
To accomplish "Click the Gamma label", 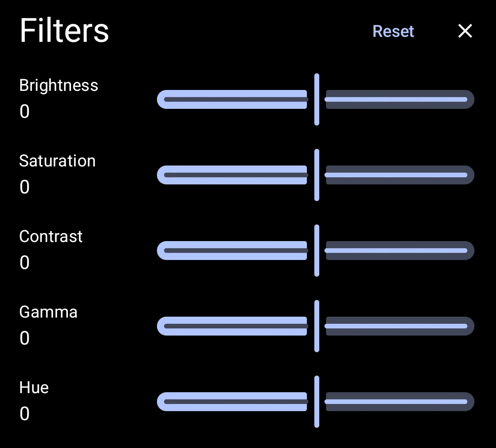I will pyautogui.click(x=48, y=312).
